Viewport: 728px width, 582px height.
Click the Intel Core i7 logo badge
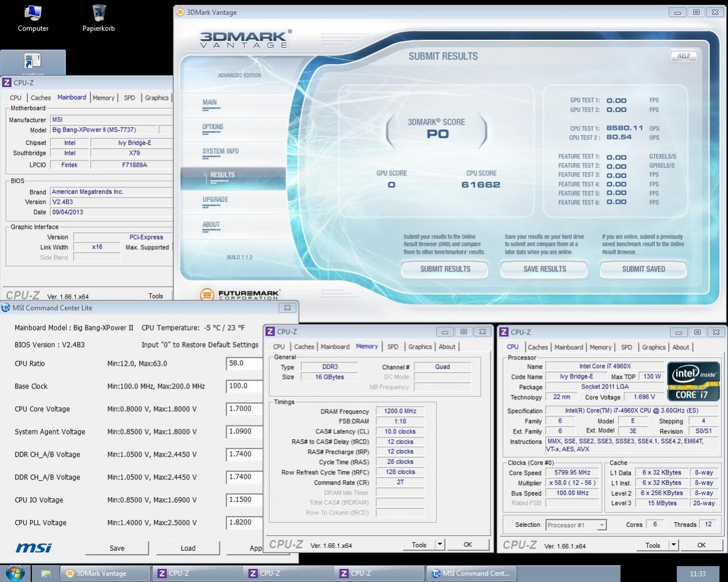click(x=693, y=381)
